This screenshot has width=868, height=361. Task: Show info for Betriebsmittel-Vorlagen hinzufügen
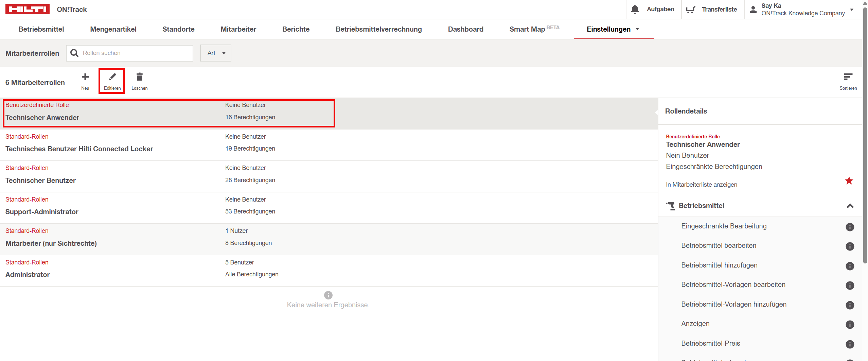pos(850,305)
